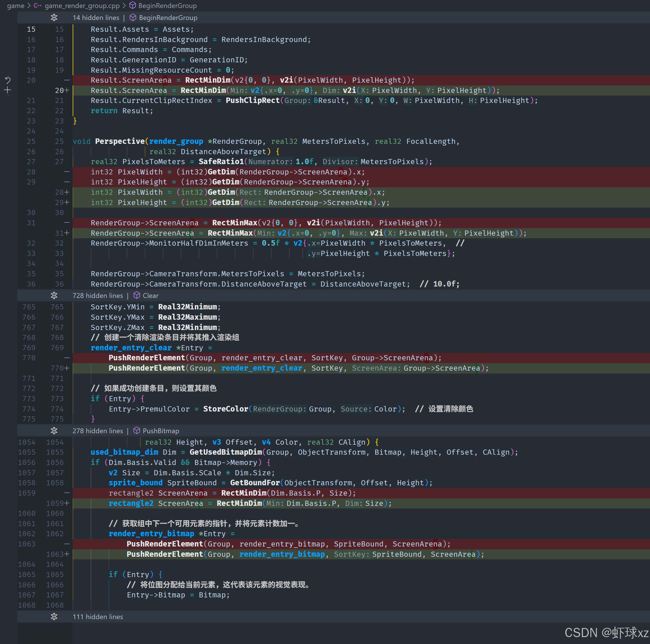Viewport: 650px width, 644px height.
Task: Click the minus marker on deleted line 28
Action: [x=67, y=172]
